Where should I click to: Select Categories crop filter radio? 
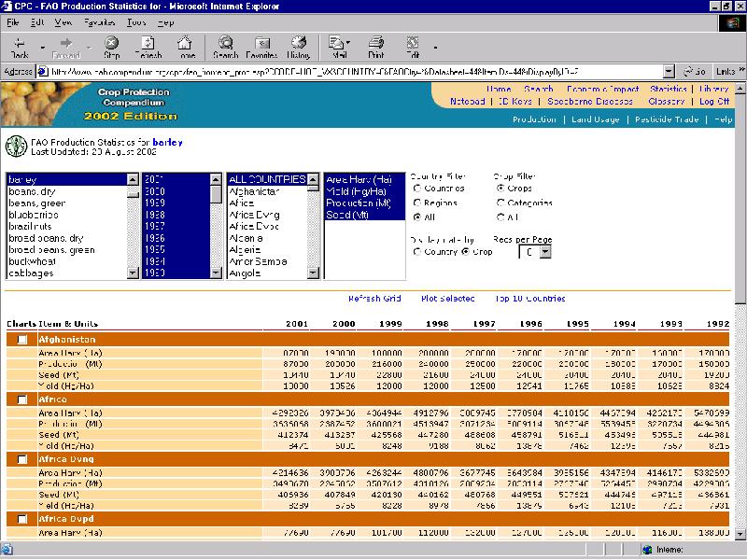[500, 203]
